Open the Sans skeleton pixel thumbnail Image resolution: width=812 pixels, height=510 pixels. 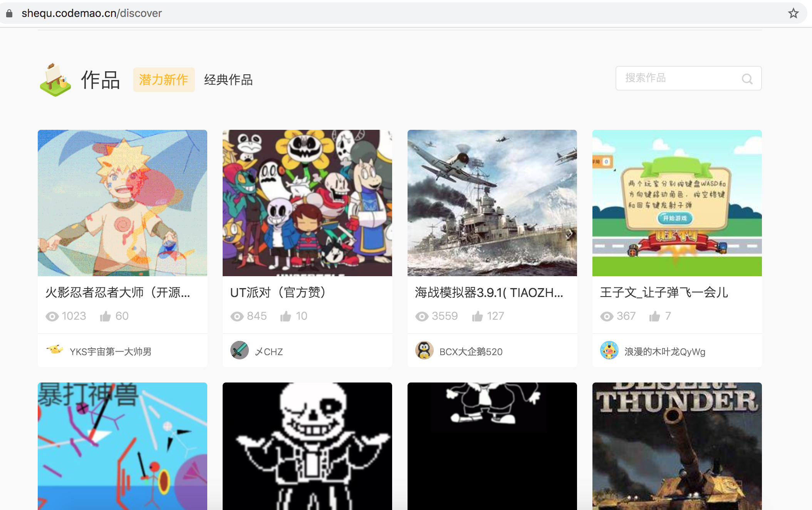(x=307, y=446)
